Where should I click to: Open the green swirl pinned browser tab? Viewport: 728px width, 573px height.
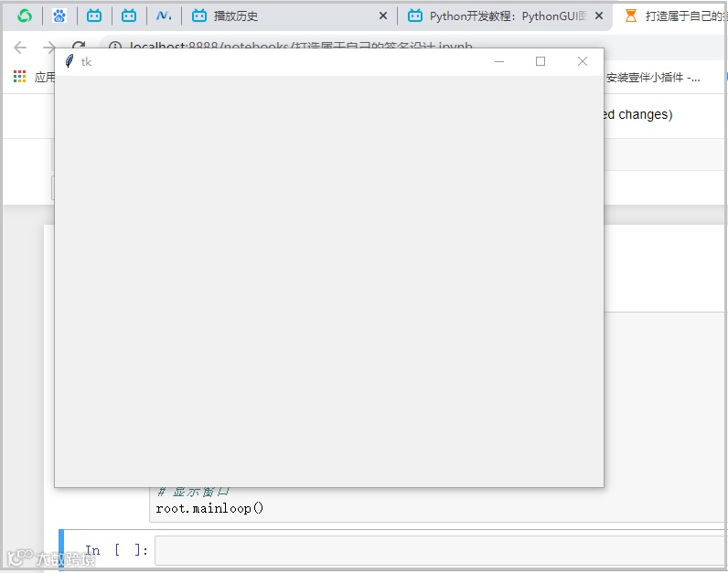[25, 16]
